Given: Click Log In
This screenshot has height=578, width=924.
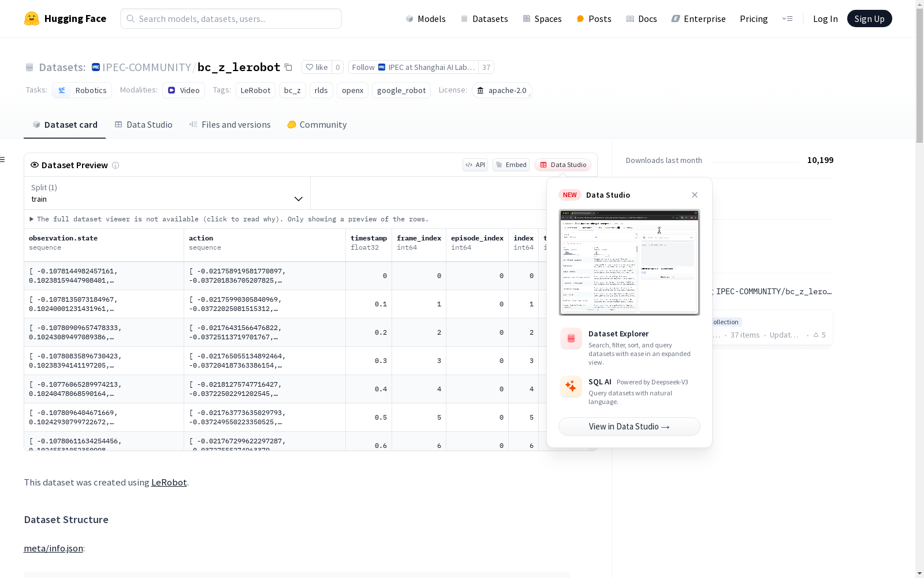Looking at the screenshot, I should pyautogui.click(x=825, y=18).
